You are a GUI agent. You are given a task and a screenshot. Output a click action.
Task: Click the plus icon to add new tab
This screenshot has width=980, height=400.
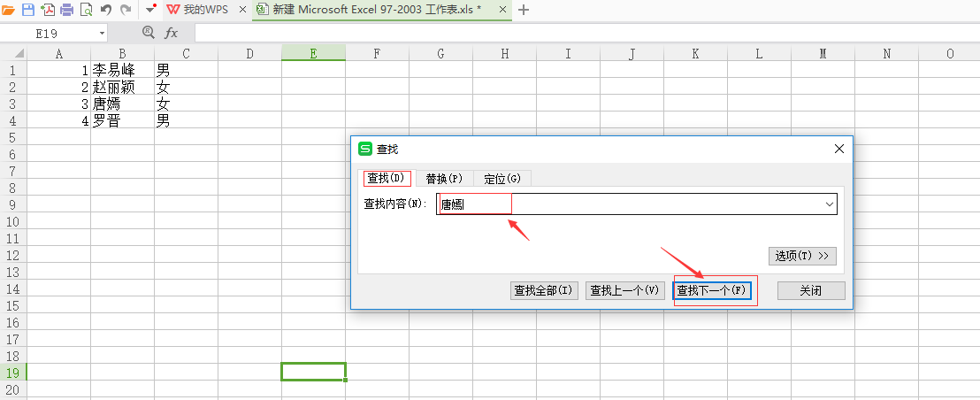point(524,10)
